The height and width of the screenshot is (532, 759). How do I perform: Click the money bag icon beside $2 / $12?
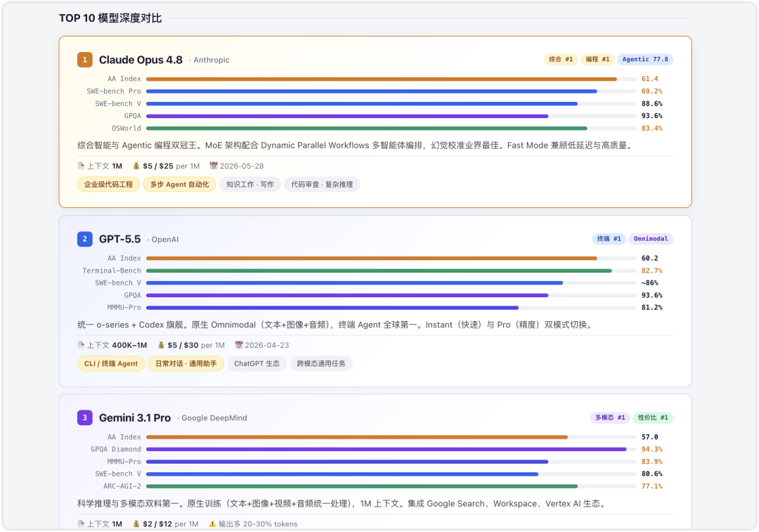tap(136, 524)
